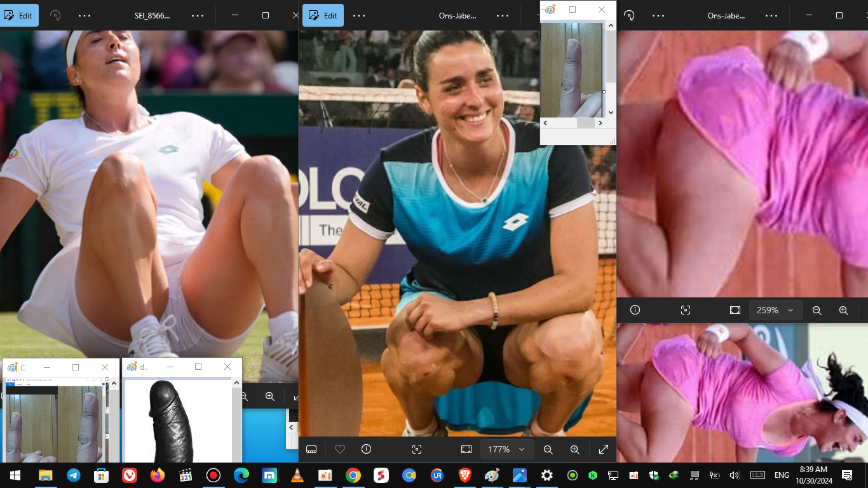Click the rotate icon in right window title bar

point(629,15)
